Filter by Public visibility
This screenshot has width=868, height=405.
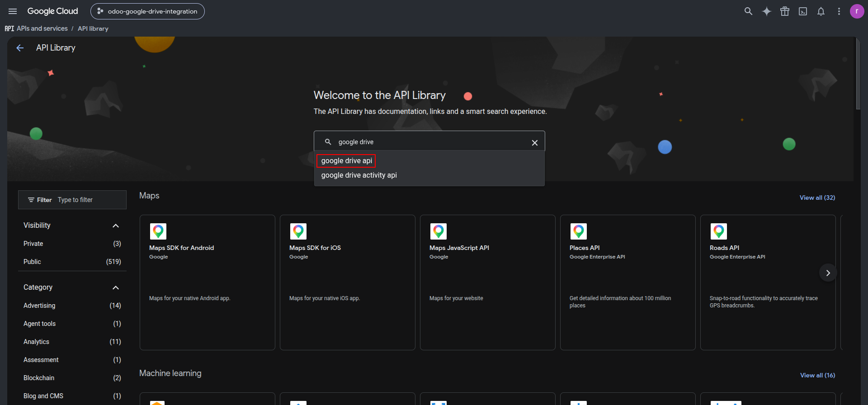[72, 262]
